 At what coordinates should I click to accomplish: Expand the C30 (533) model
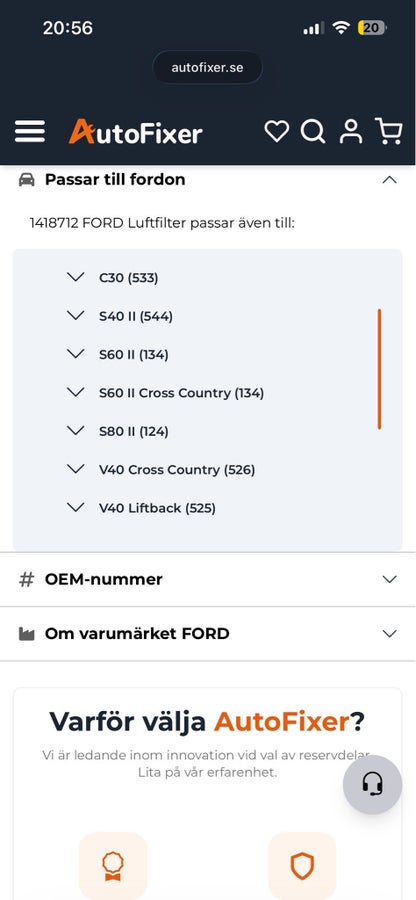click(x=112, y=278)
